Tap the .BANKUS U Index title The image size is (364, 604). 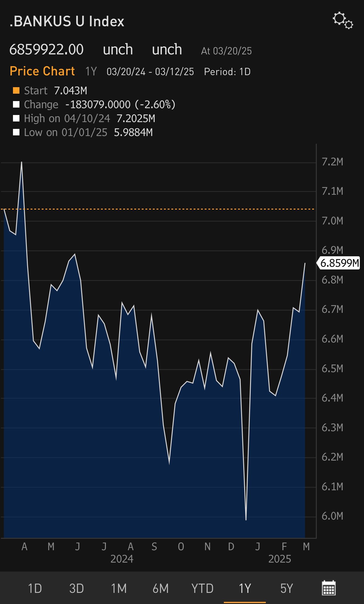point(67,21)
